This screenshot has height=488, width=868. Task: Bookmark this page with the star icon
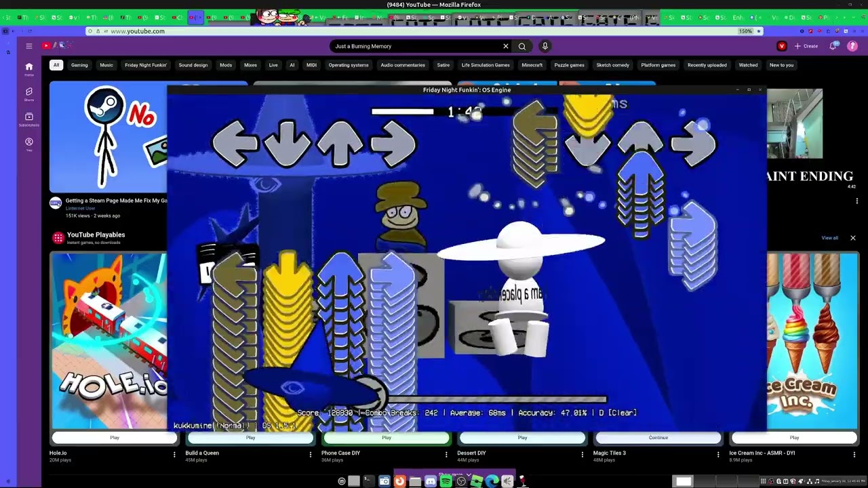pyautogui.click(x=759, y=31)
